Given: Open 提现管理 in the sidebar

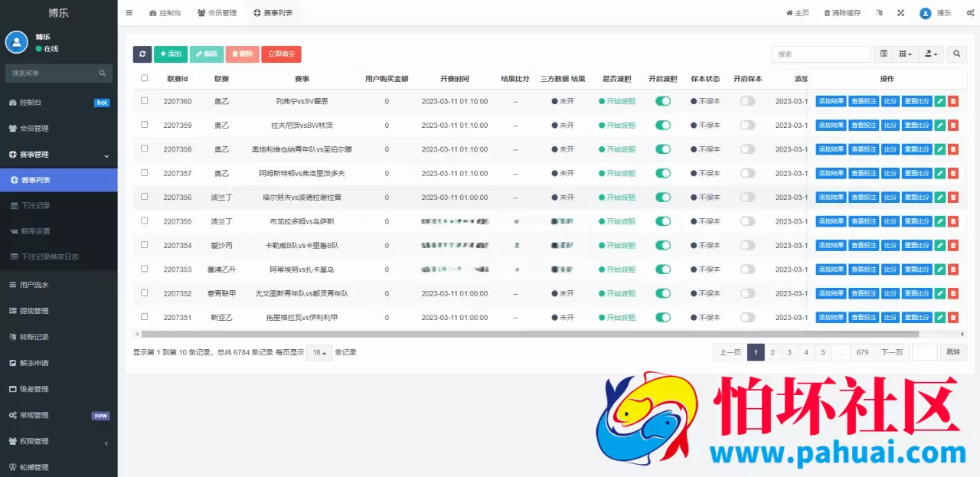Looking at the screenshot, I should tap(58, 311).
